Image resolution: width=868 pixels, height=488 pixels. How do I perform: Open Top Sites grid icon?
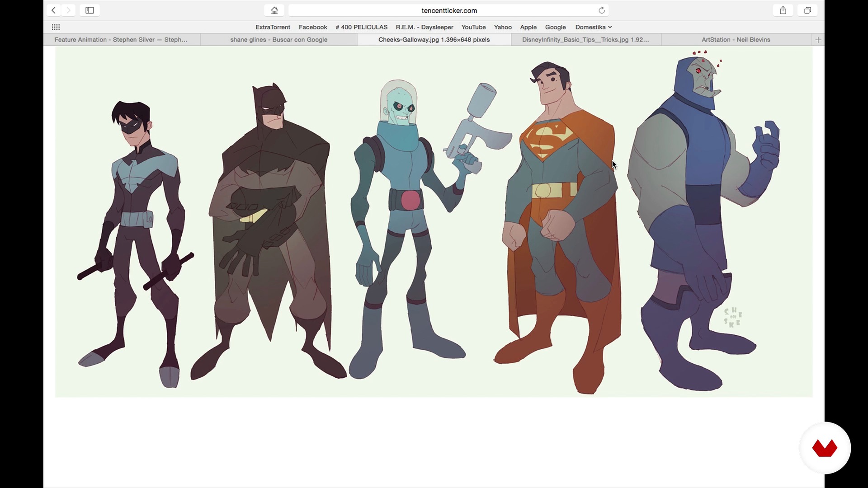(56, 27)
